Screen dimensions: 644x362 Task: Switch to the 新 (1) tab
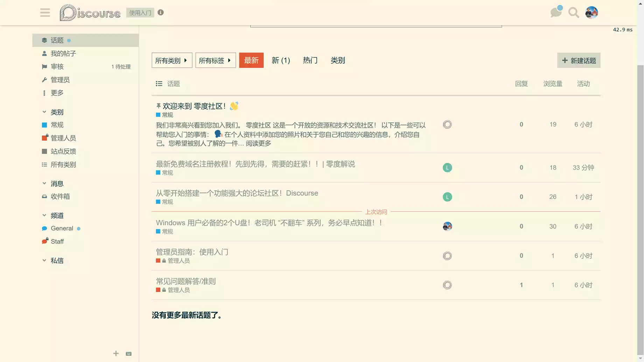[x=281, y=61]
